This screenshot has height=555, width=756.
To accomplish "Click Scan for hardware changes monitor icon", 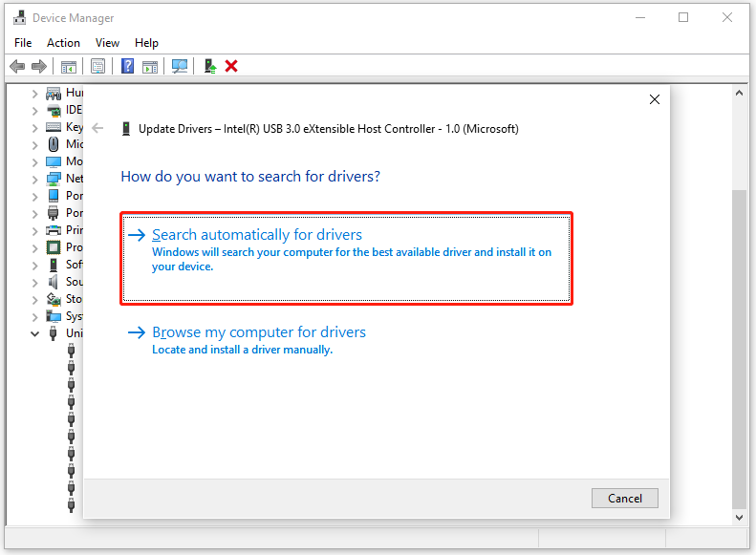I will click(x=180, y=66).
